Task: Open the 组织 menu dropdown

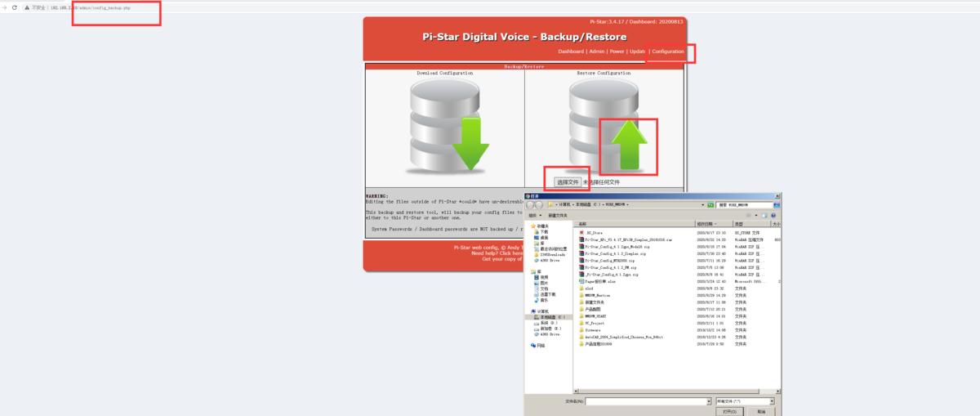Action: 535,215
